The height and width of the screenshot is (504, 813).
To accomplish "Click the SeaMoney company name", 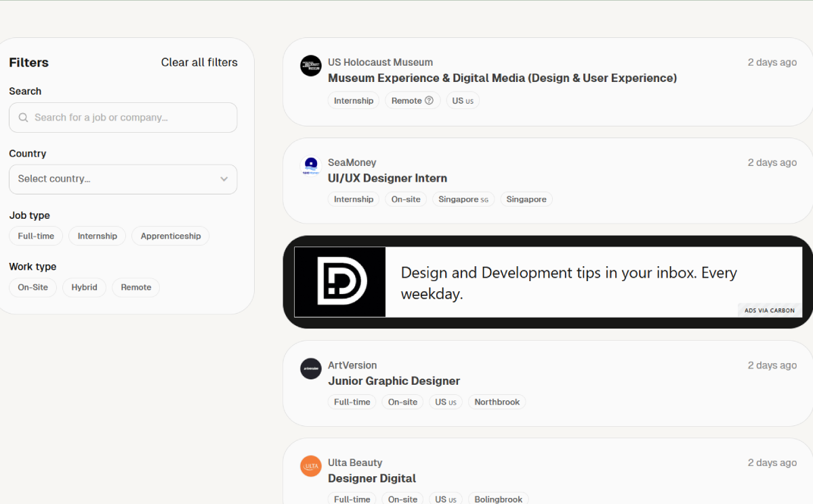I will point(352,163).
